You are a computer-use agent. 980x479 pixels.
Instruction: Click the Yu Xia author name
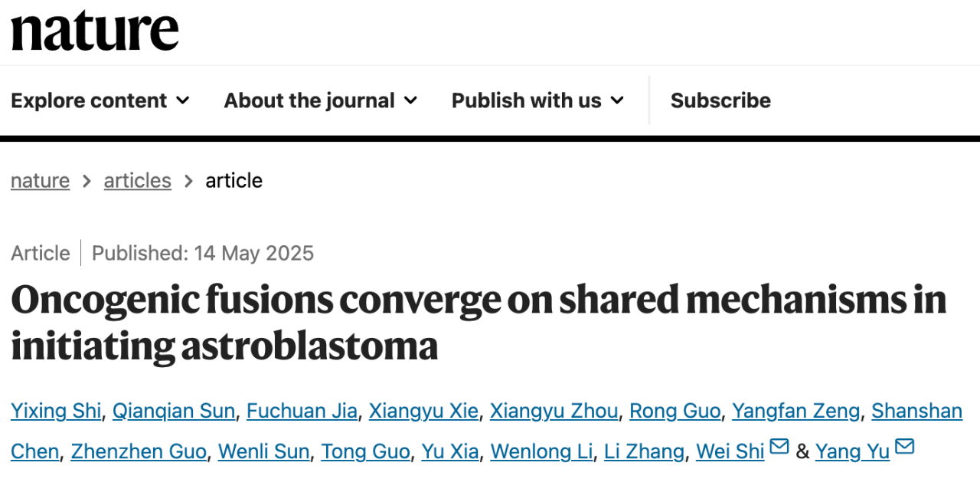point(450,451)
